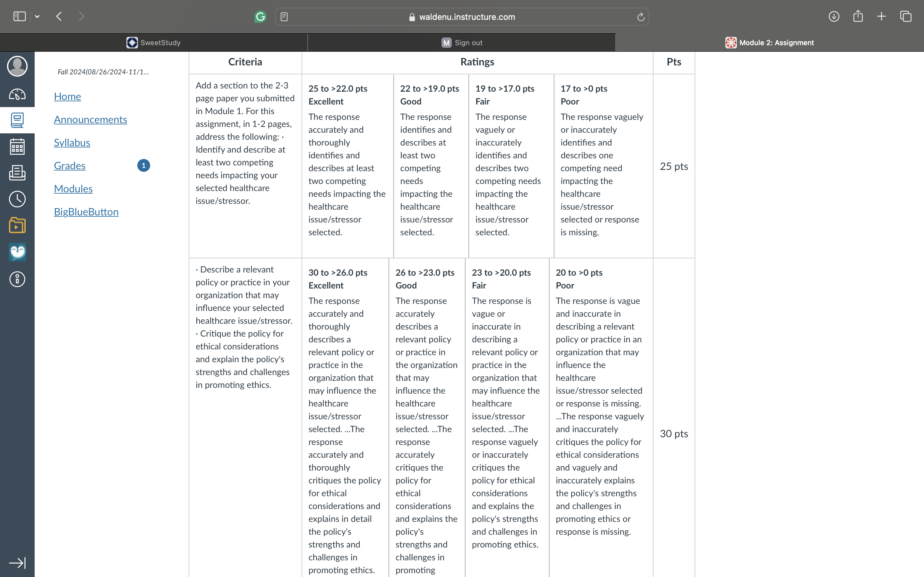Switch to the Sign out tab
Viewport: 924px width, 577px height.
462,43
